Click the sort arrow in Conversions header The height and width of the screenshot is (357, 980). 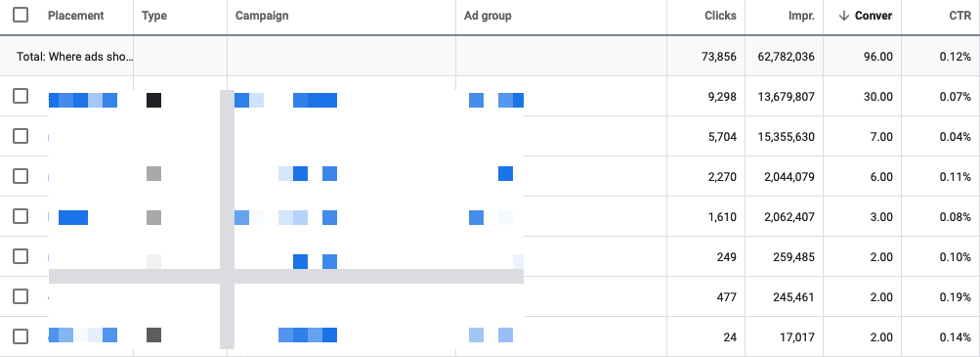coord(844,16)
